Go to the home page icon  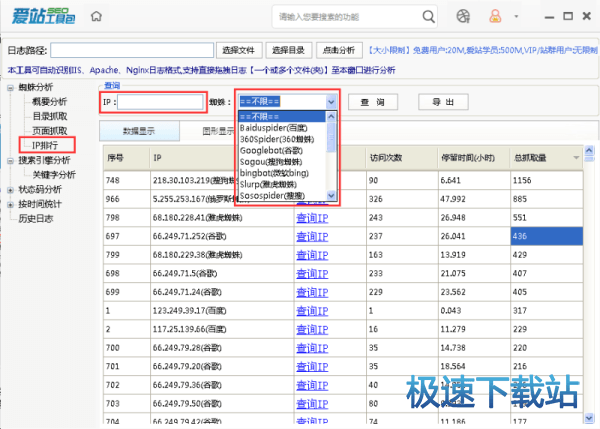[96, 16]
